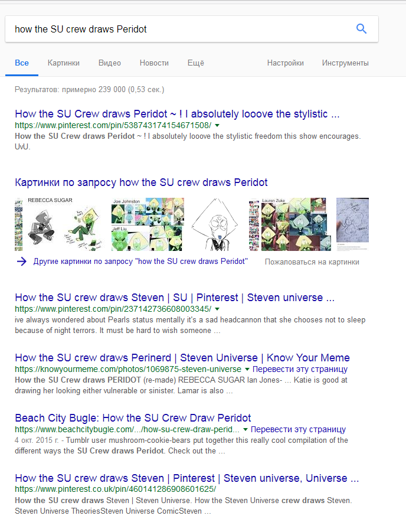
Task: Open dropdown arrow beside pinterest.com/pin/237142736608003345
Action: coord(217,309)
